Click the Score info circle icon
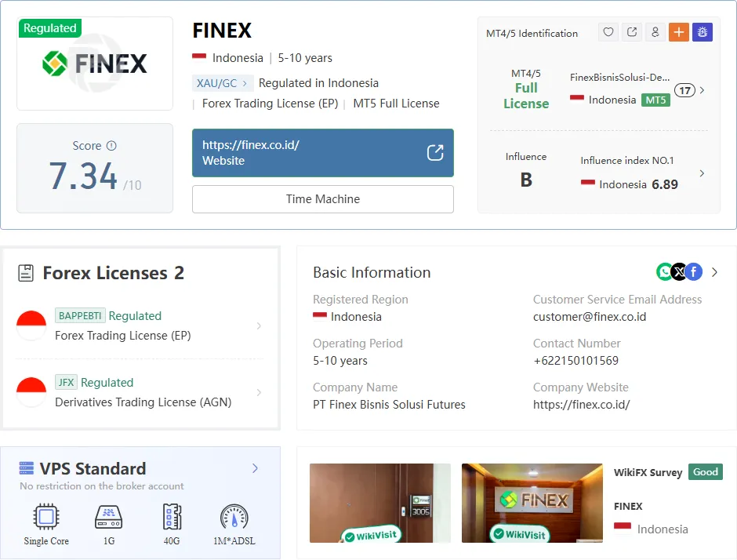Screen dimensions: 737x560 point(111,146)
